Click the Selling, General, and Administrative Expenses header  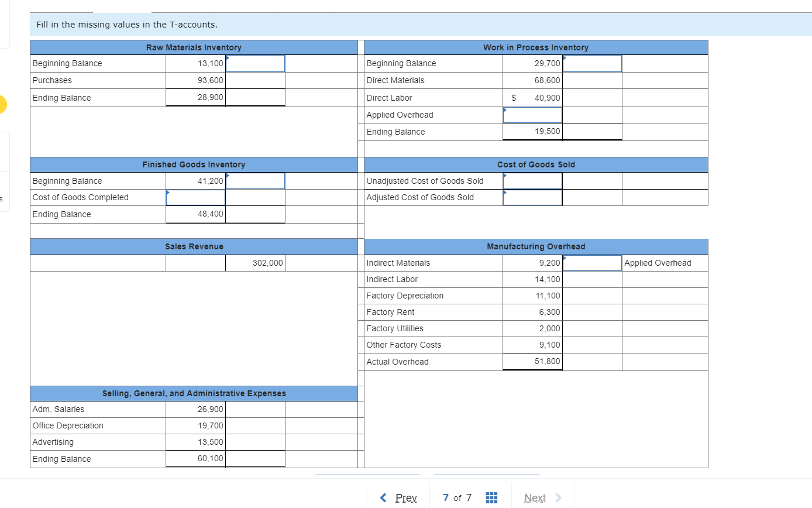tap(194, 393)
